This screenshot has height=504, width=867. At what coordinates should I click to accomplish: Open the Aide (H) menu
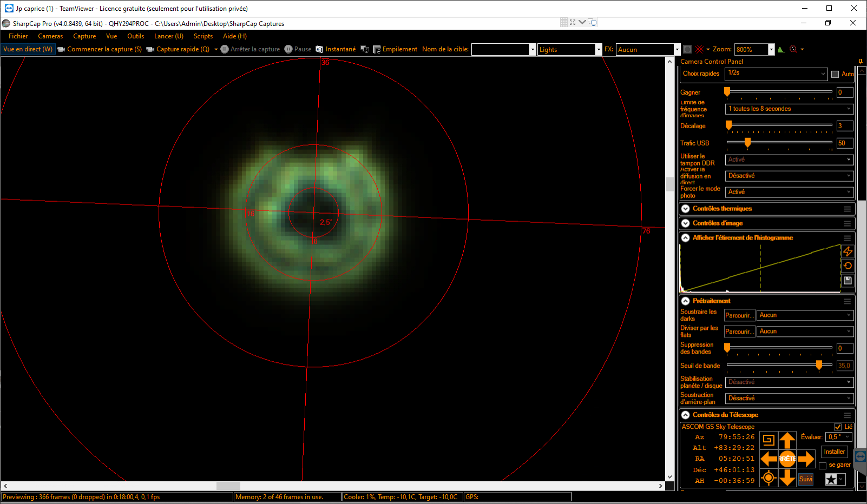click(235, 36)
